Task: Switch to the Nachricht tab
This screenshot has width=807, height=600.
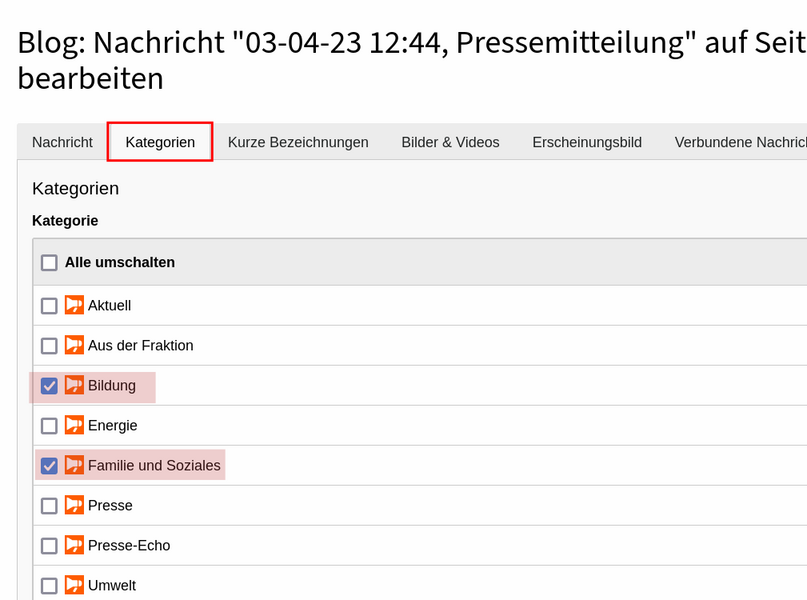Action: [x=62, y=142]
